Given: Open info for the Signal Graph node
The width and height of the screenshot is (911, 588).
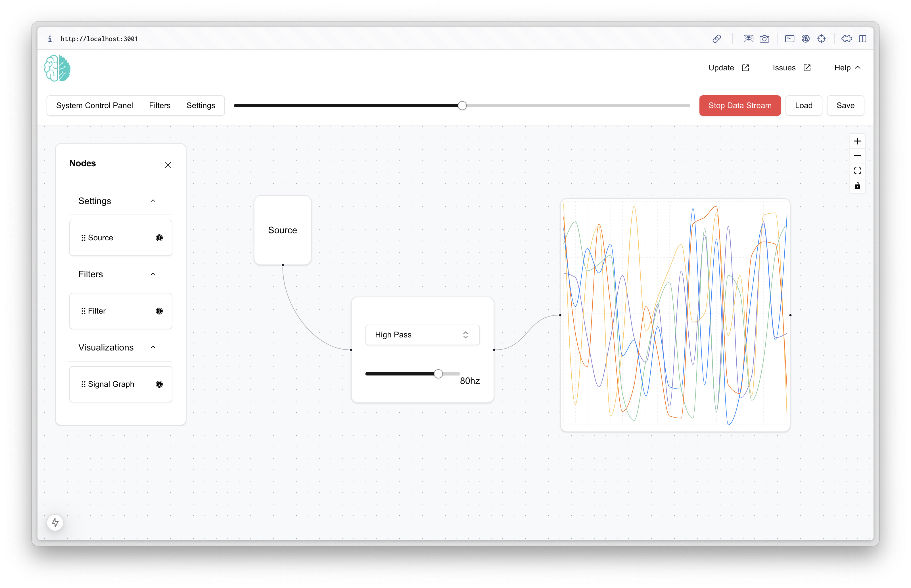Looking at the screenshot, I should click(159, 384).
